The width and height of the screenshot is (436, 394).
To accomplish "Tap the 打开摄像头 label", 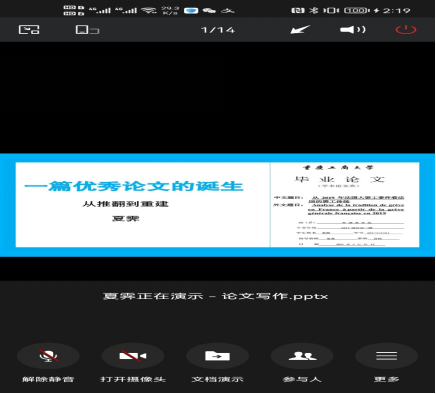I will 133,379.
